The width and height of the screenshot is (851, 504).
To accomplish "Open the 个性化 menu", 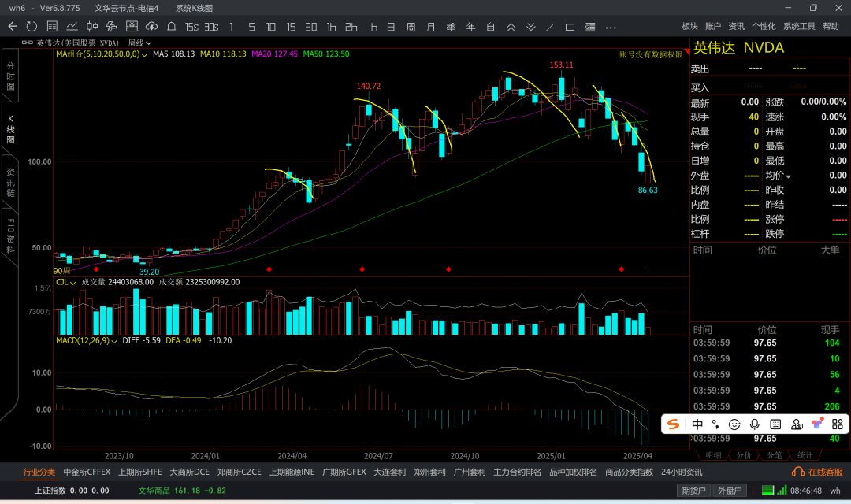I will point(764,27).
